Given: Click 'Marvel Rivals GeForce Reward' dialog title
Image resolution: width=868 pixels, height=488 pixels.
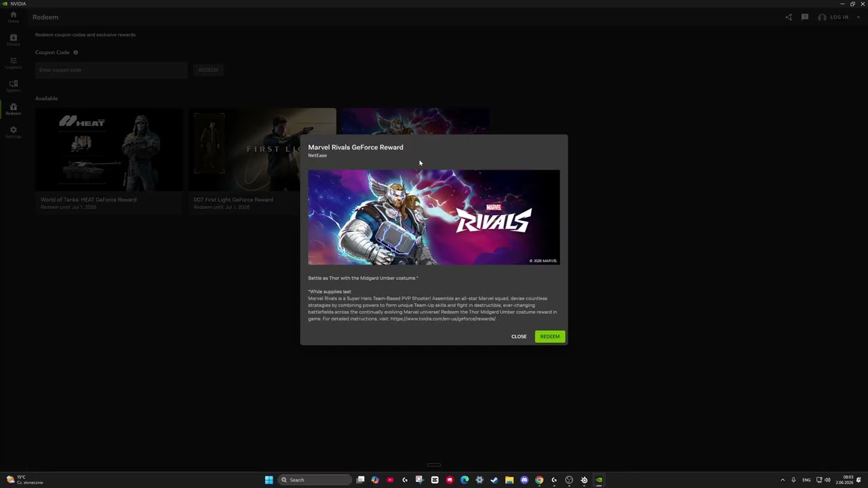Looking at the screenshot, I should [x=355, y=147].
